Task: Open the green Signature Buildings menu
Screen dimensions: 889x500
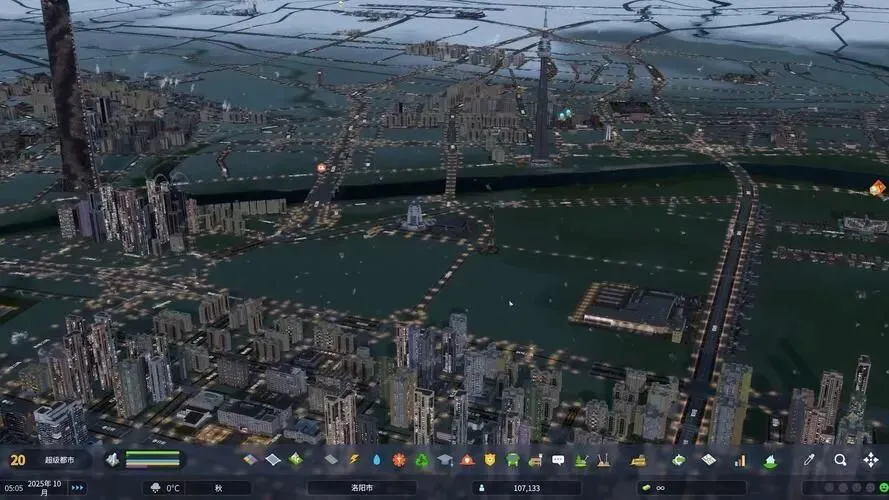Action: [296, 460]
